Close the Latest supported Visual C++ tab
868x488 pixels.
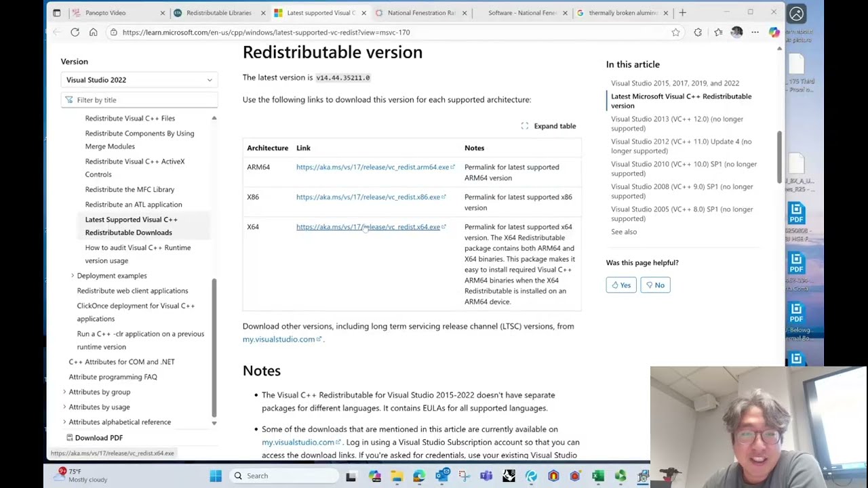pos(363,13)
